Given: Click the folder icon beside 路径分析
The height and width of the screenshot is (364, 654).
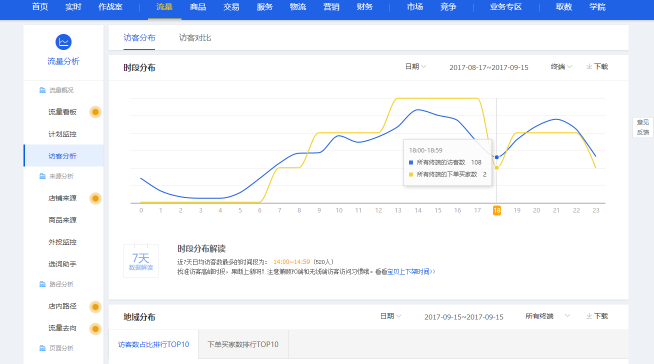Looking at the screenshot, I should [x=42, y=284].
